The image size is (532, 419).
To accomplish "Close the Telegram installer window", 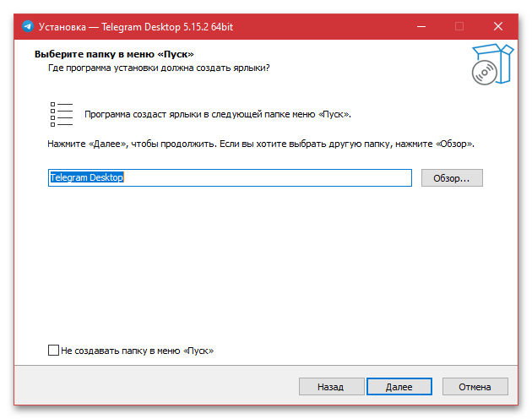I will tap(498, 26).
